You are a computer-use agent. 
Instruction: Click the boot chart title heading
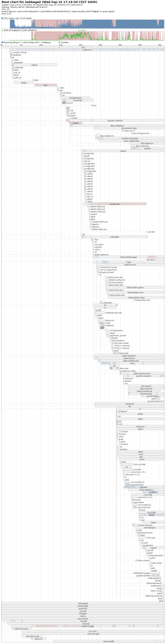pos(49,2)
